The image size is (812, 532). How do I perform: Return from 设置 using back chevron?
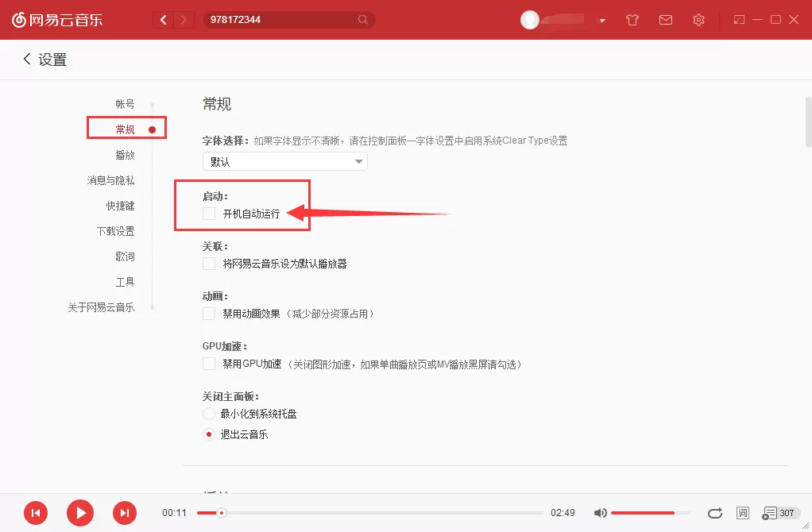[27, 59]
